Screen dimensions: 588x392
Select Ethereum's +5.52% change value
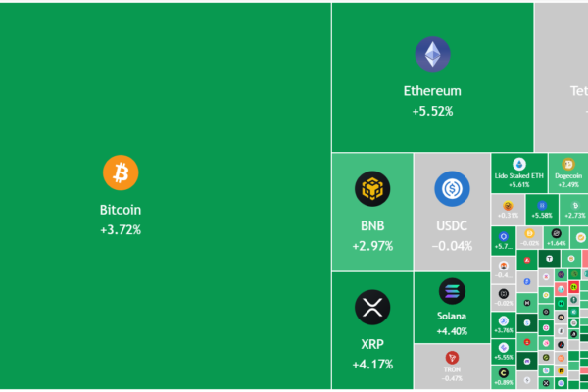pyautogui.click(x=432, y=112)
